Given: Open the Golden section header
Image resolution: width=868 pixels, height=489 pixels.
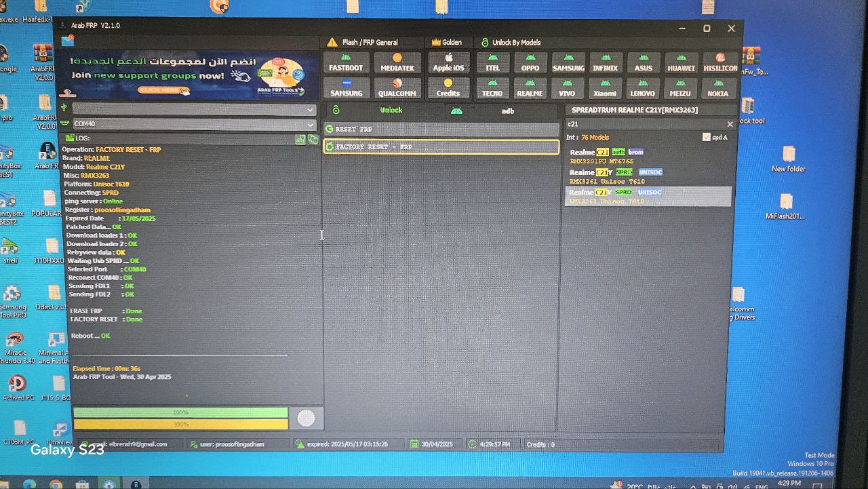Looking at the screenshot, I should pyautogui.click(x=446, y=42).
